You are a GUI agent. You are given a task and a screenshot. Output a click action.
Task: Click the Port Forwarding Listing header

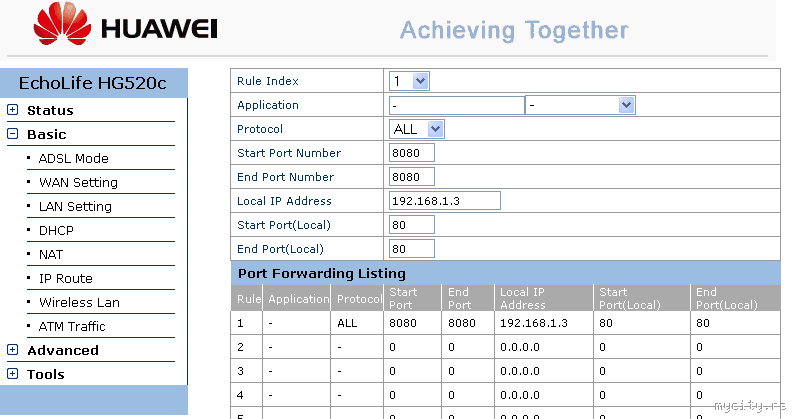pos(322,274)
